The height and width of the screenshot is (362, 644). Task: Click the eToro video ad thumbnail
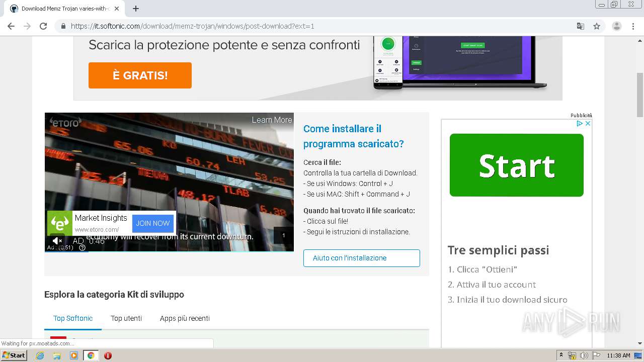coord(169,182)
